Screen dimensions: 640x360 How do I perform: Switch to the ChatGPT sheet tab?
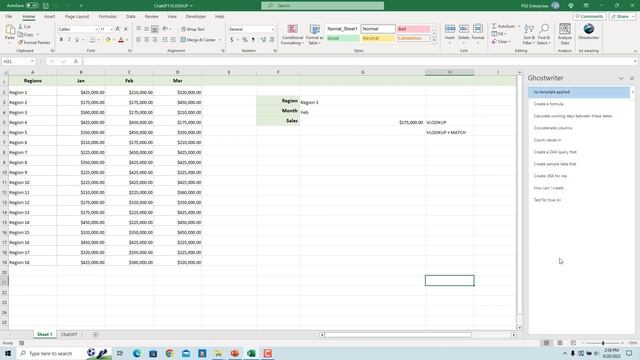[69, 335]
